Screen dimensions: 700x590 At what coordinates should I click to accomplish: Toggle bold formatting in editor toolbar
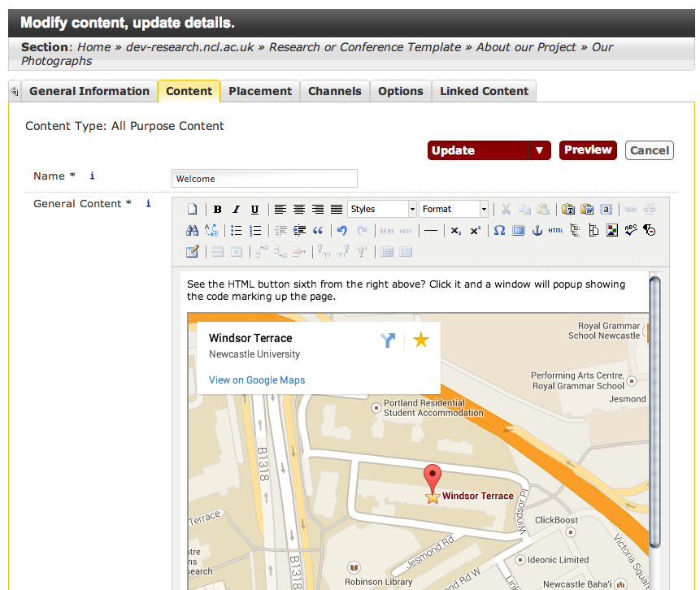218,210
